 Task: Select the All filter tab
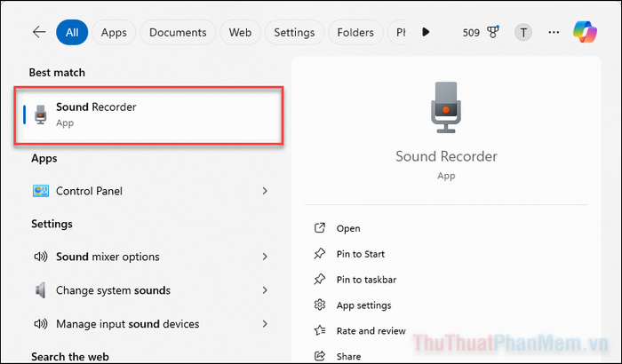(72, 32)
